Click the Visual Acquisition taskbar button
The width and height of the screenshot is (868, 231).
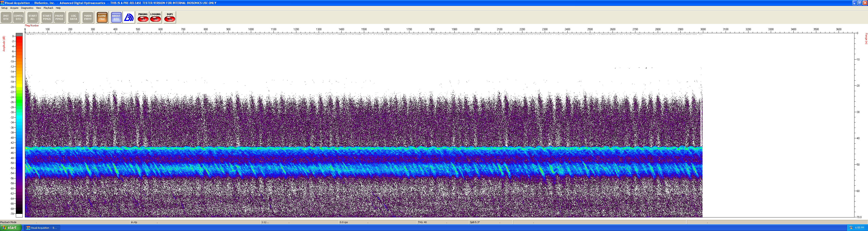point(41,228)
